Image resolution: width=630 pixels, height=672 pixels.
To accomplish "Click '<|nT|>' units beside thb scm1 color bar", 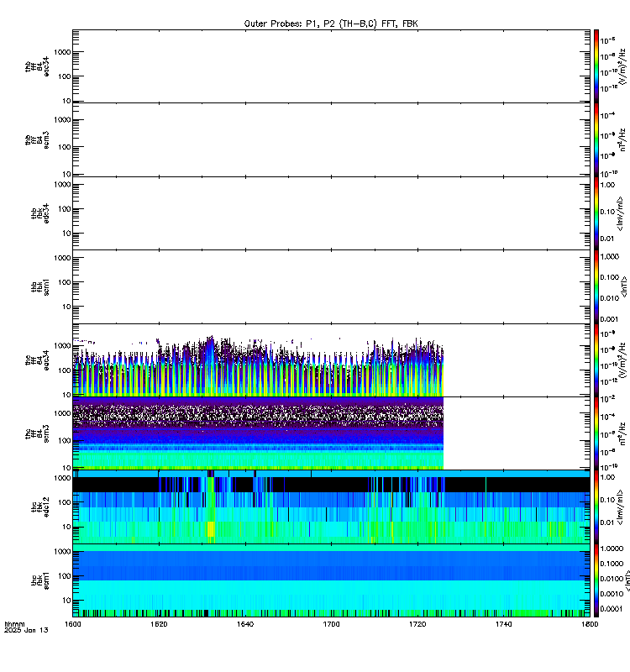I will [x=624, y=286].
